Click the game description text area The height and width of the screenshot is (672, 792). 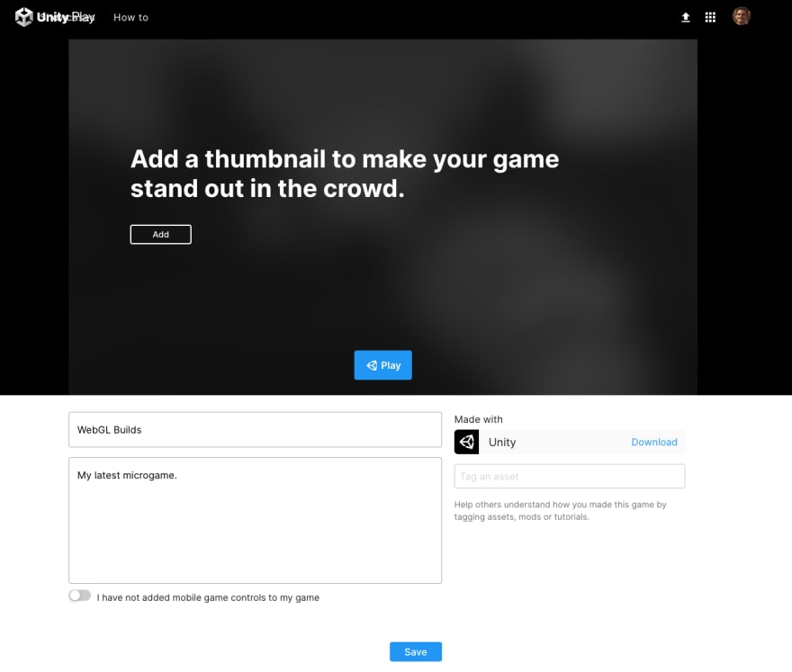pyautogui.click(x=255, y=521)
